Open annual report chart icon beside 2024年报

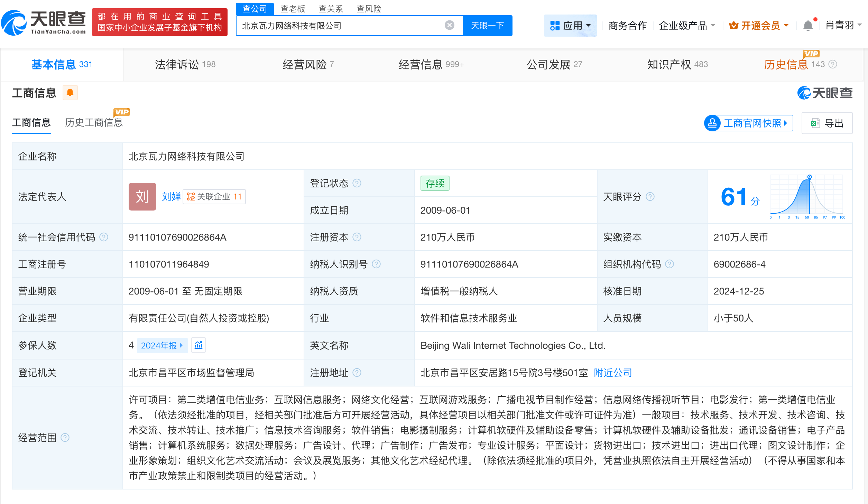tap(199, 345)
